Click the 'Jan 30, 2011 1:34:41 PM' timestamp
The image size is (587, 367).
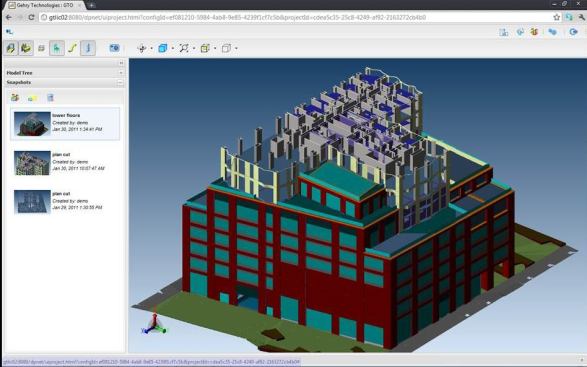[x=77, y=129]
